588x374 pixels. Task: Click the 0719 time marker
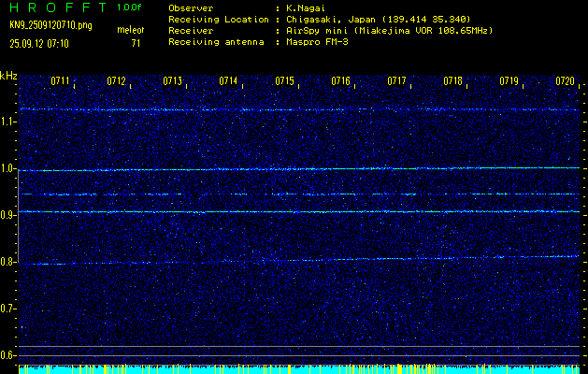(x=509, y=80)
